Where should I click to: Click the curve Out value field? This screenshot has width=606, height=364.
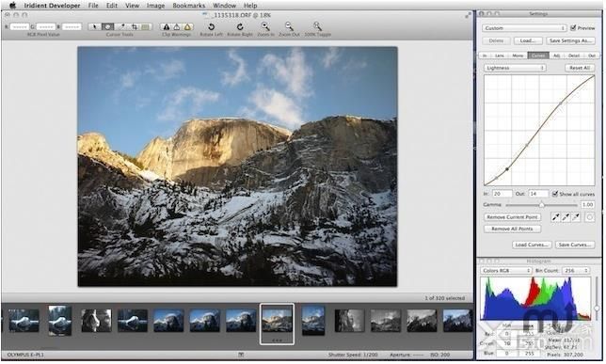click(x=538, y=194)
